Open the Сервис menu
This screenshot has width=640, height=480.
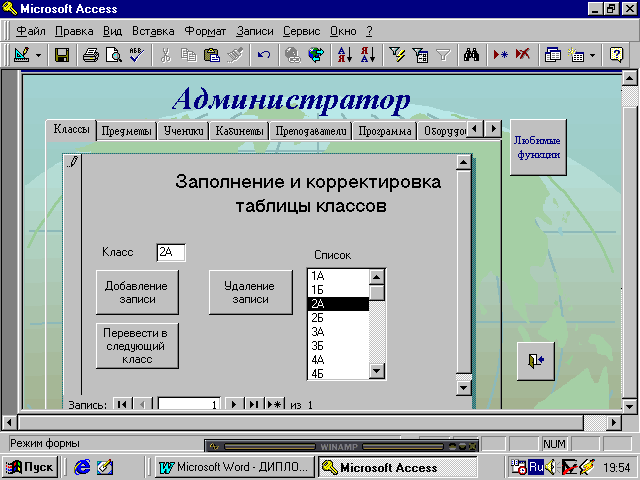(x=302, y=31)
